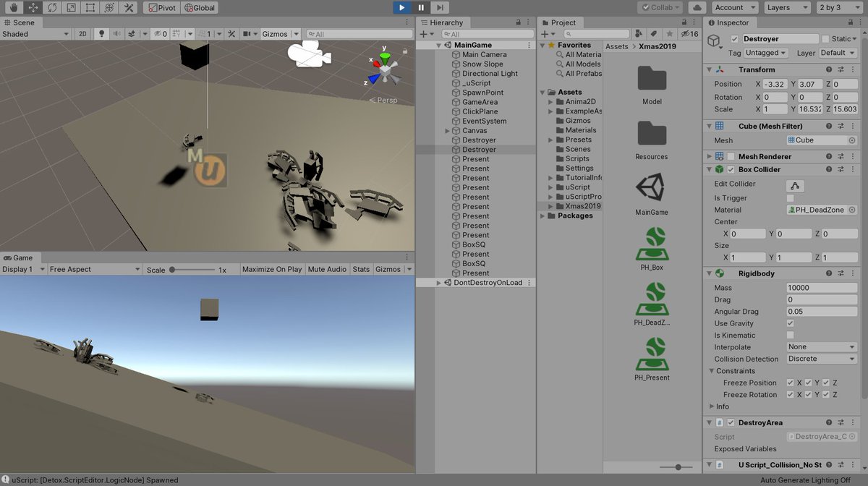The image size is (868, 486).
Task: Toggle the Static checkbox
Action: (826, 39)
